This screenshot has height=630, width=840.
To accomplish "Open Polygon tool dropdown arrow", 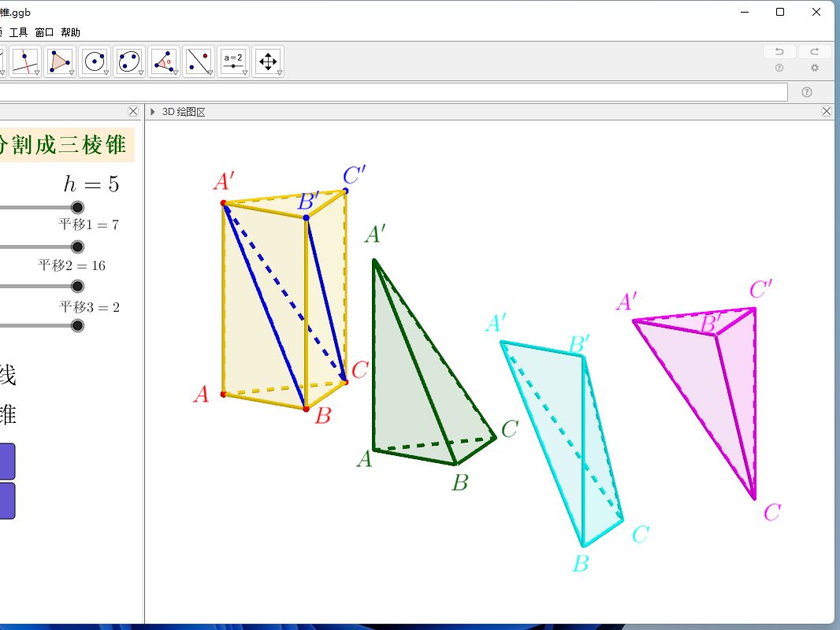I will (72, 72).
